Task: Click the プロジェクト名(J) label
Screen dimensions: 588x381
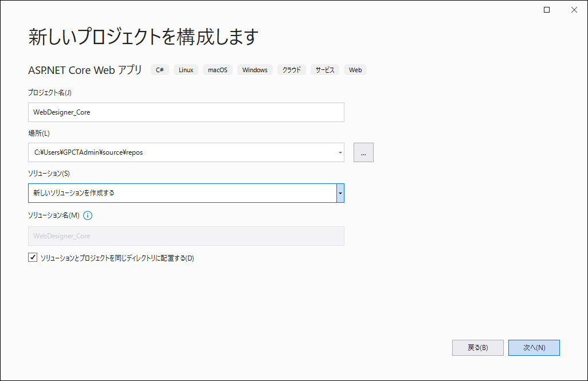Action: click(50, 93)
